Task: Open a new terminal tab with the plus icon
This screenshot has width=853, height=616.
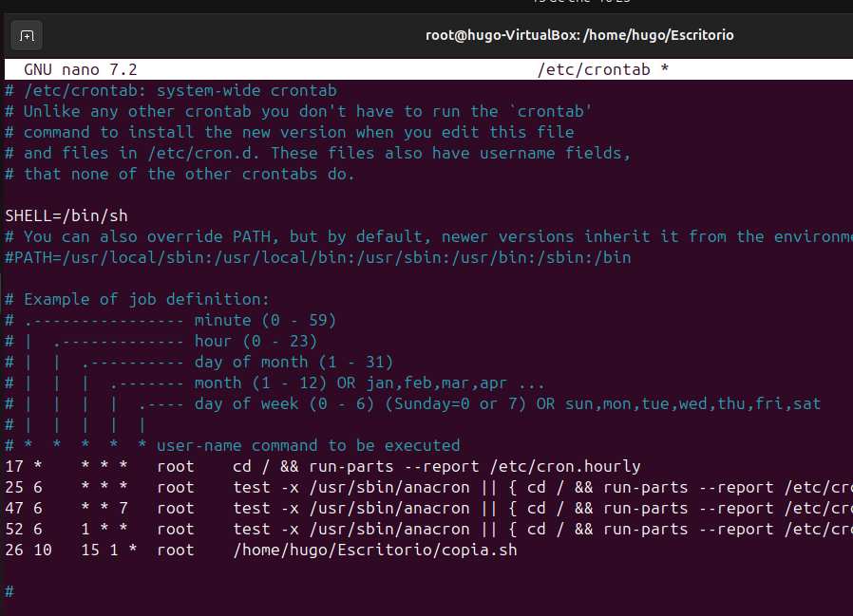Action: click(x=27, y=36)
